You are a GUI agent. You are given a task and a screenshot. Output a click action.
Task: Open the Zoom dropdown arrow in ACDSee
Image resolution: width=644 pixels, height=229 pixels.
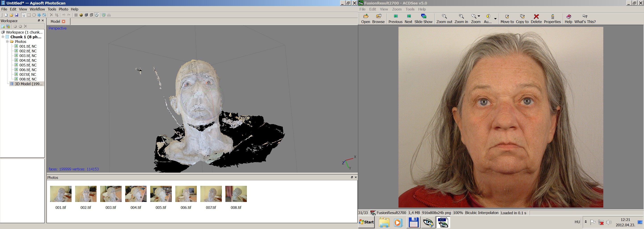coord(479,16)
